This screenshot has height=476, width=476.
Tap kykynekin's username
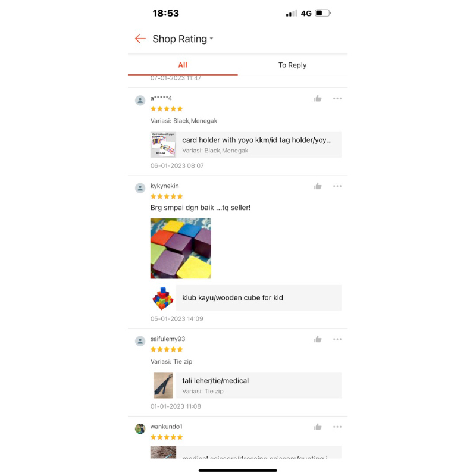pos(165,186)
